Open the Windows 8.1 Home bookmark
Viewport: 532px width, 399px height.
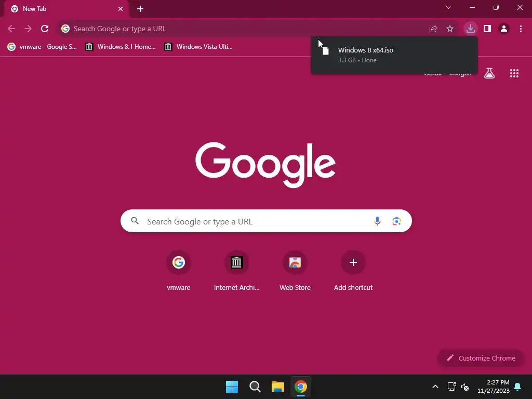pos(121,47)
